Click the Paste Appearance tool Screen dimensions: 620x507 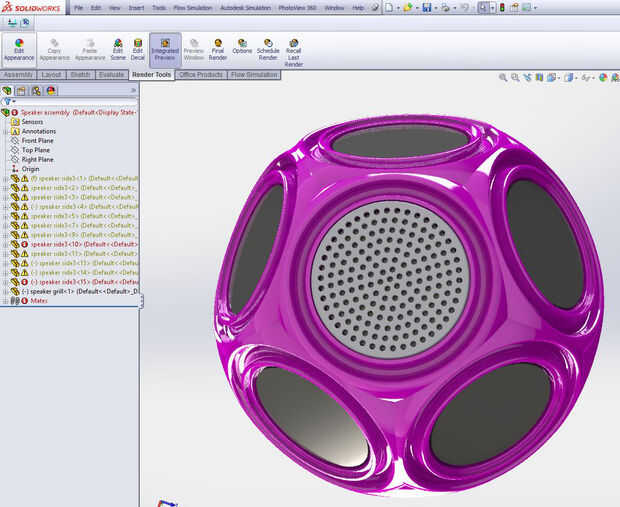(90, 50)
